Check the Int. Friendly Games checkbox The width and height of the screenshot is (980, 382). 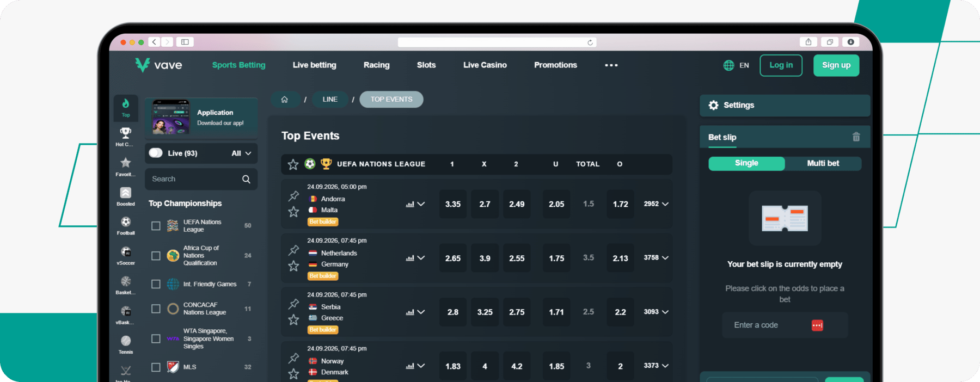tap(156, 284)
